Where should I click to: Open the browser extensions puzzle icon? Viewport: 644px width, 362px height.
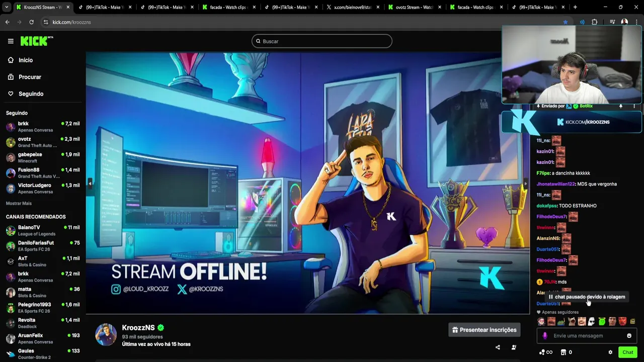tap(594, 22)
